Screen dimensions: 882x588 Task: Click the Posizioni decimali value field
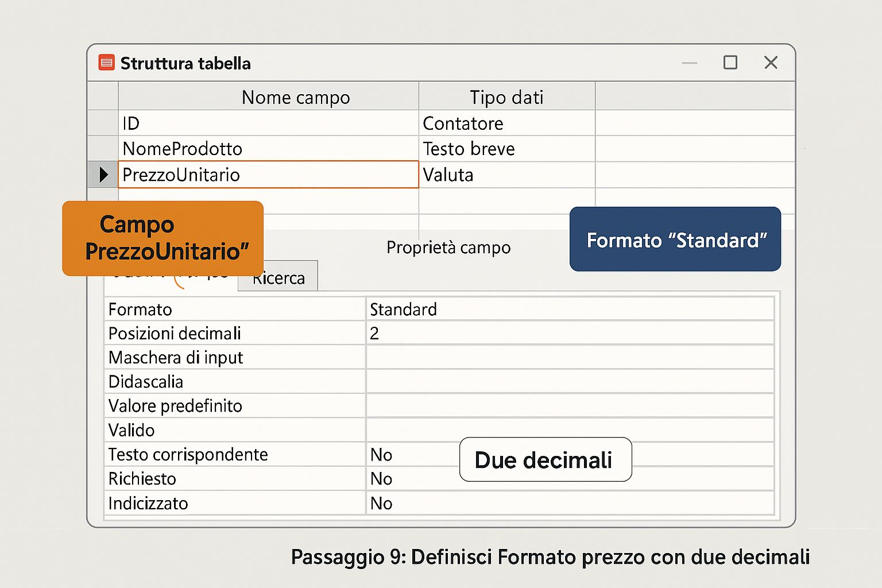click(570, 333)
